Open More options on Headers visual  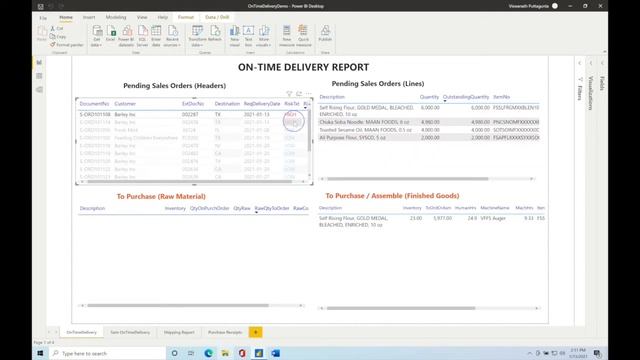coord(309,94)
